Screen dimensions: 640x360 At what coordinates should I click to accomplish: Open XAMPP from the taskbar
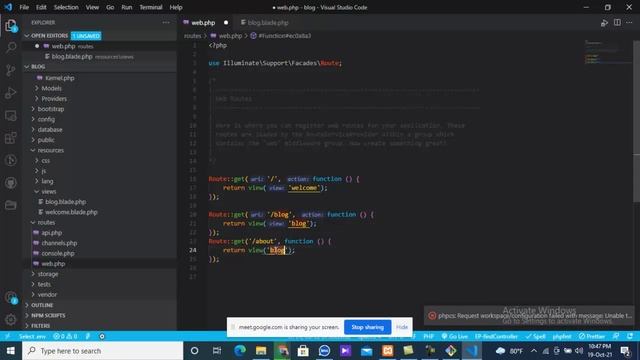point(388,351)
